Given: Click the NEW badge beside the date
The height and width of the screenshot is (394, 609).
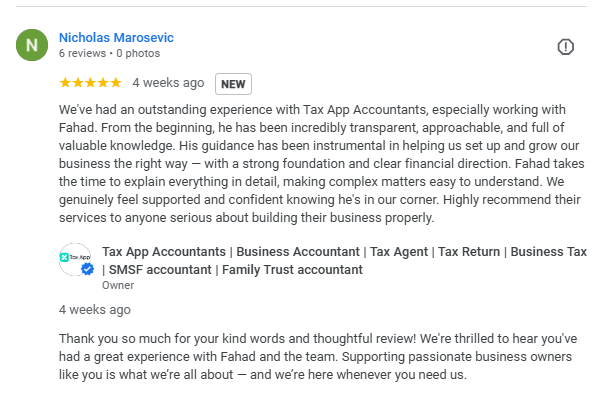Looking at the screenshot, I should [233, 84].
